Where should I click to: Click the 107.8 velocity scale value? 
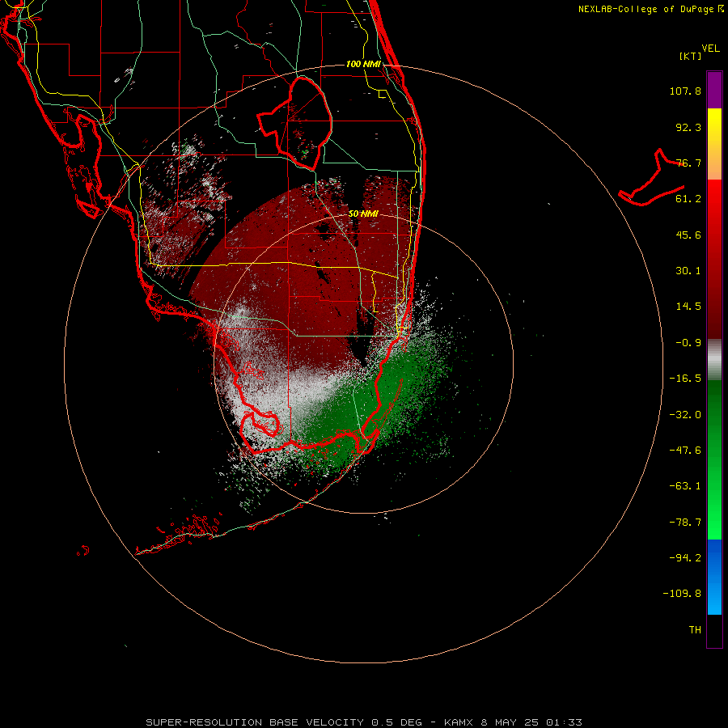point(685,91)
